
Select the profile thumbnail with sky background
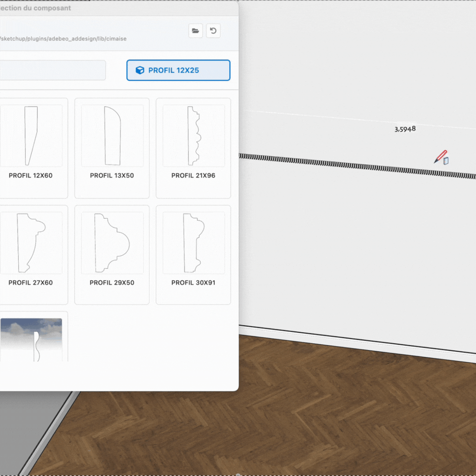click(x=31, y=340)
